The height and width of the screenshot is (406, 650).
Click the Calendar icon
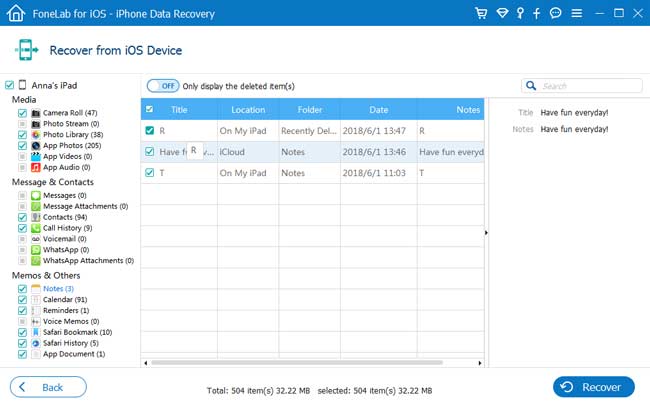coord(36,299)
